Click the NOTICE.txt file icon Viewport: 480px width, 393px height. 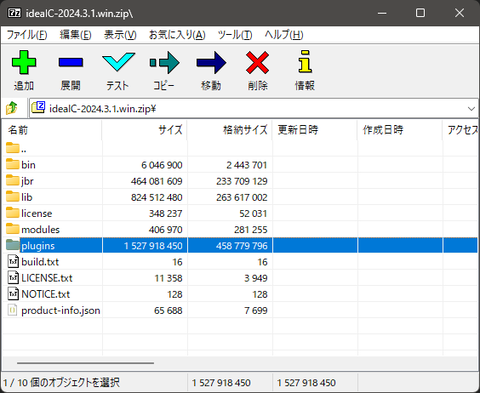tap(13, 294)
